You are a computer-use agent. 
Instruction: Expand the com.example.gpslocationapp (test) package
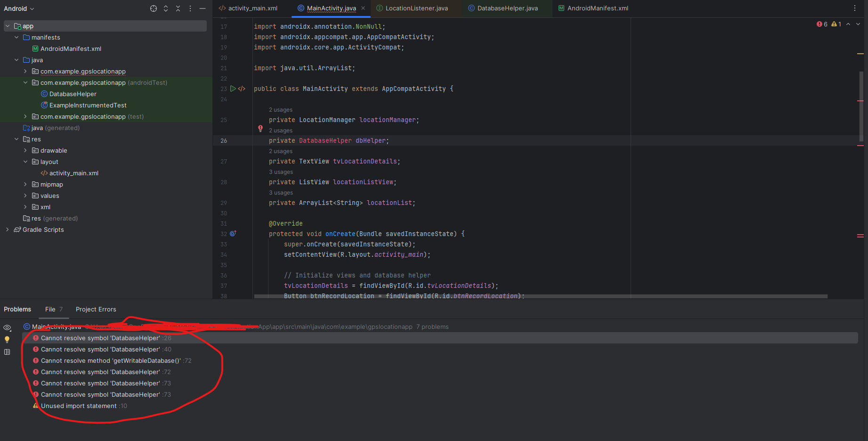click(25, 116)
